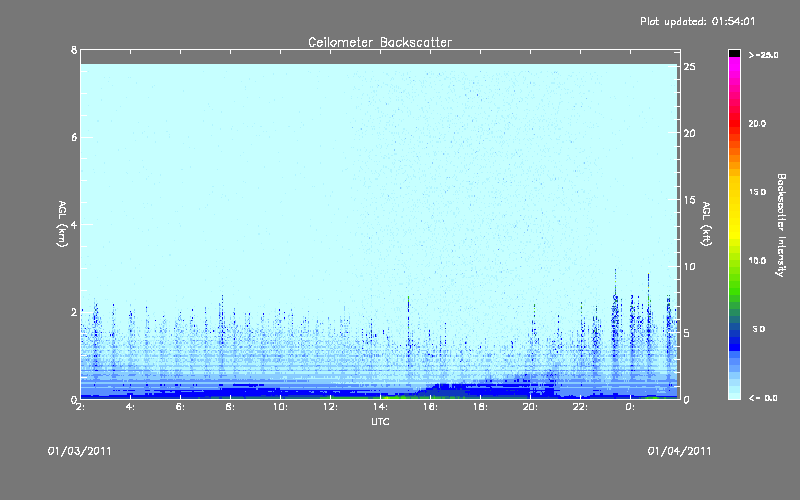Click the '0:' midnight UTC tick label
This screenshot has width=800, height=500.
coord(631,407)
